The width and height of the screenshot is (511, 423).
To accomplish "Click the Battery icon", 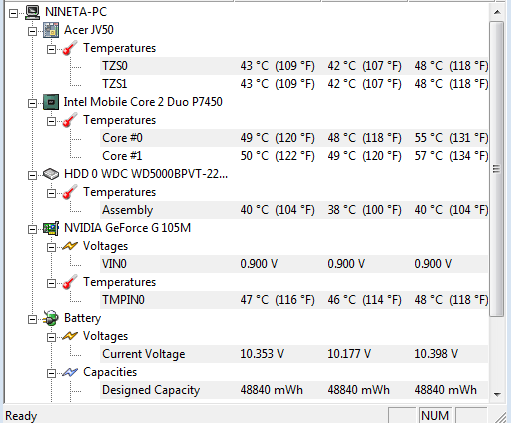I will (51, 318).
